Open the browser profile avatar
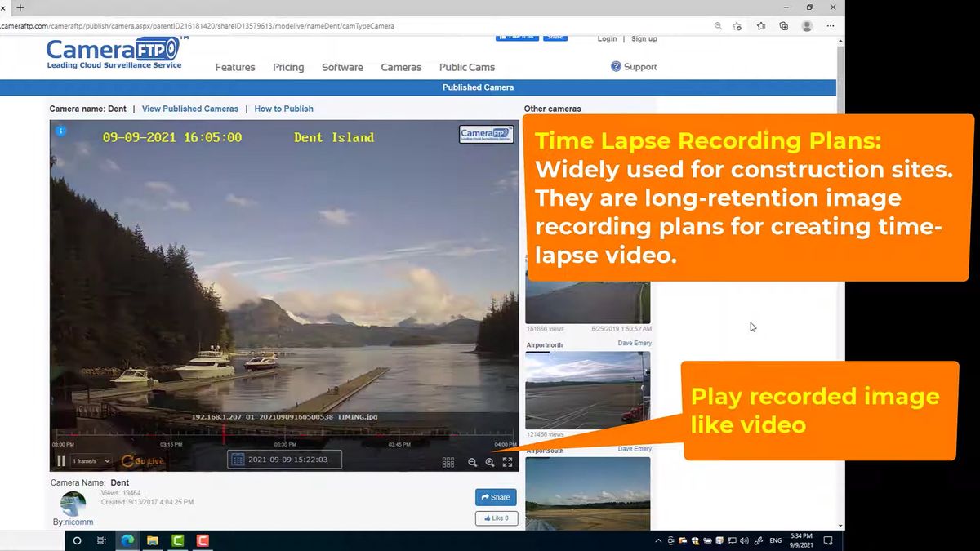Image resolution: width=980 pixels, height=551 pixels. pos(807,26)
